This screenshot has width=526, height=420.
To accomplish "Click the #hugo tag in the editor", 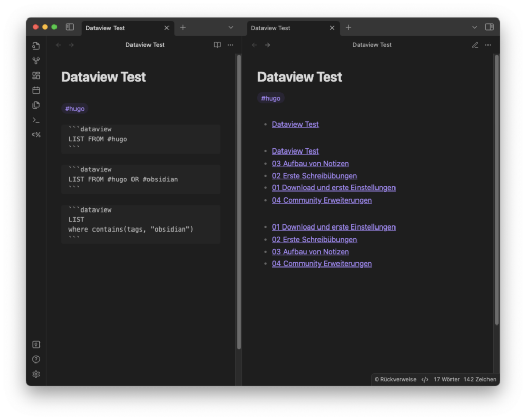I will (75, 109).
